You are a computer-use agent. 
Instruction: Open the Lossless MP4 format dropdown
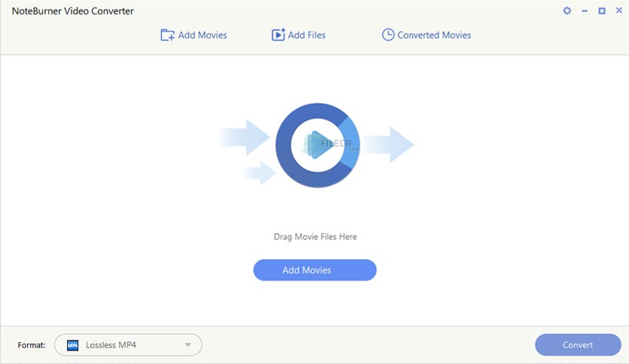(x=128, y=344)
